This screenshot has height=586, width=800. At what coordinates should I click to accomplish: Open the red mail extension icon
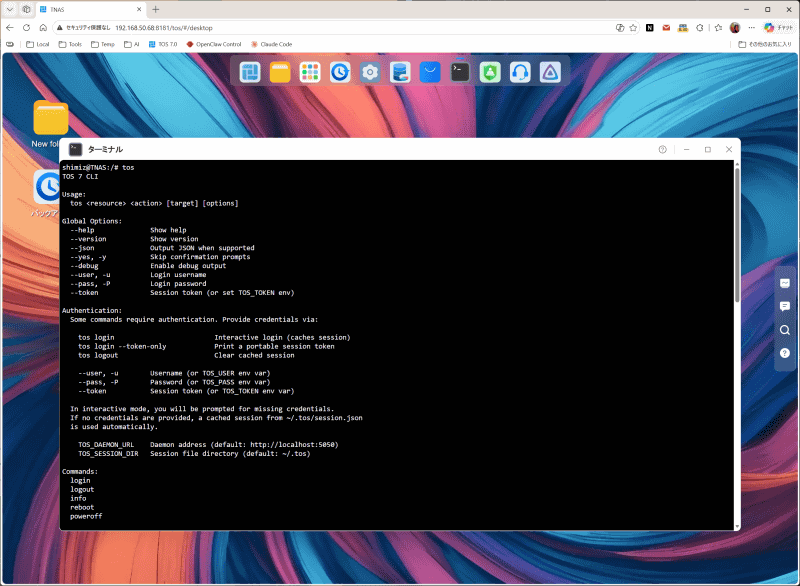[x=666, y=28]
